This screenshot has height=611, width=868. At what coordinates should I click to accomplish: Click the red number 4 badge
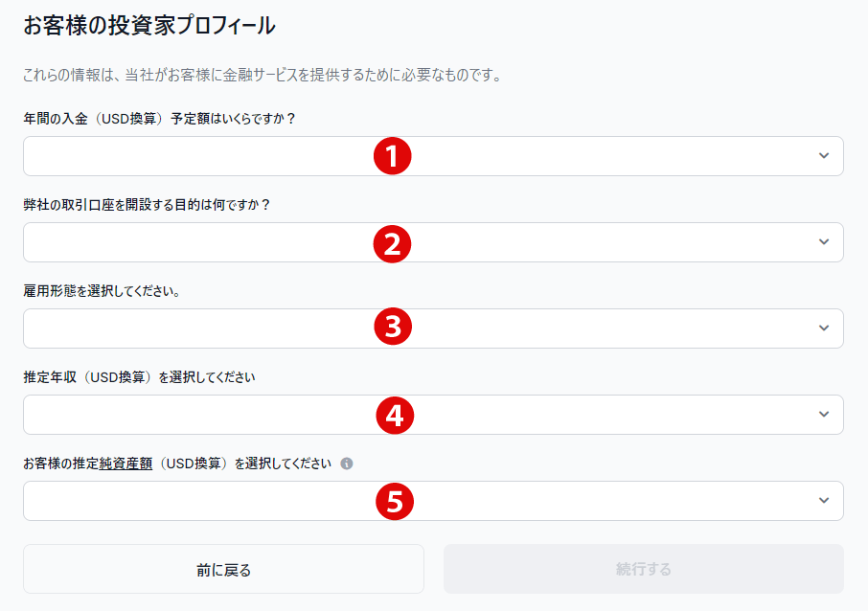394,415
